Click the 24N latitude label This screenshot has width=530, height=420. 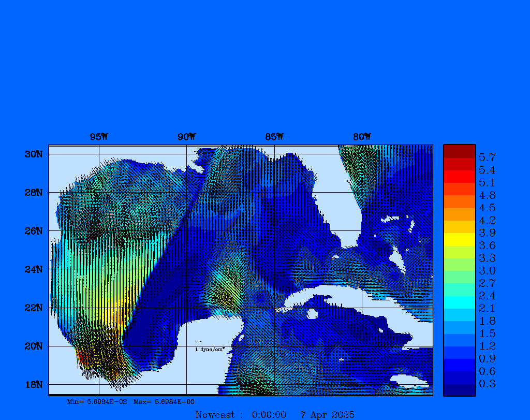point(34,269)
